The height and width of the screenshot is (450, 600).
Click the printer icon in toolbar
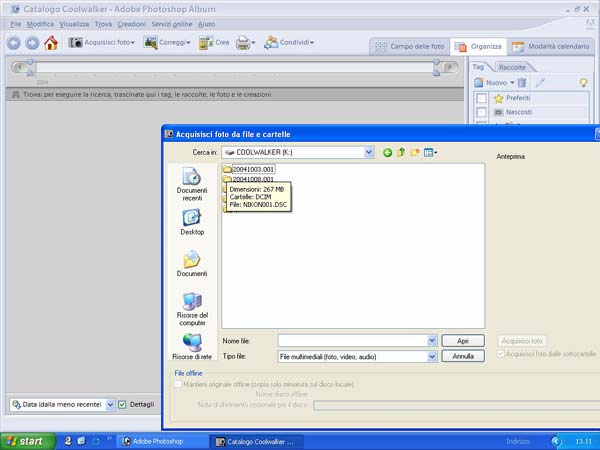coord(245,42)
